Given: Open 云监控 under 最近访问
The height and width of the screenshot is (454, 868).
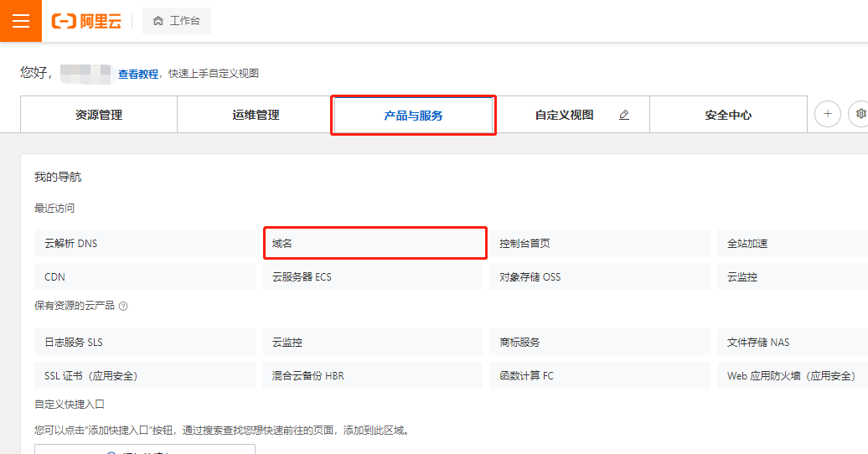Looking at the screenshot, I should (x=792, y=276).
